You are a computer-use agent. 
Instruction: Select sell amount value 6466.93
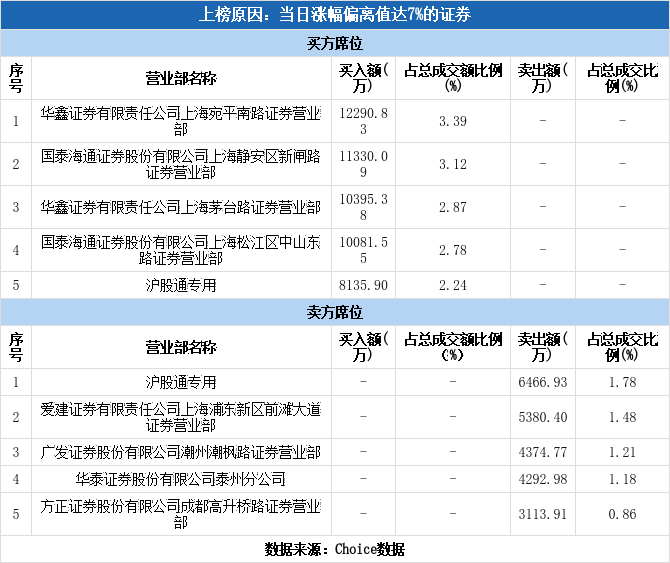[x=543, y=382]
